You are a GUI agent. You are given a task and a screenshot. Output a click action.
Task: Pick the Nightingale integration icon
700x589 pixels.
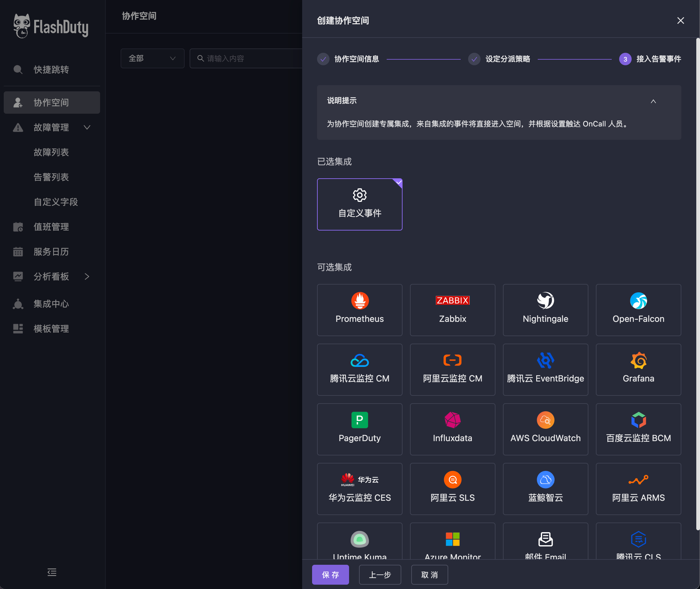[545, 301]
